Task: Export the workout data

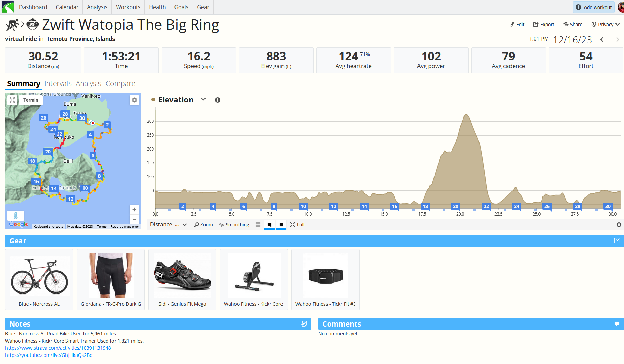Action: (x=544, y=25)
